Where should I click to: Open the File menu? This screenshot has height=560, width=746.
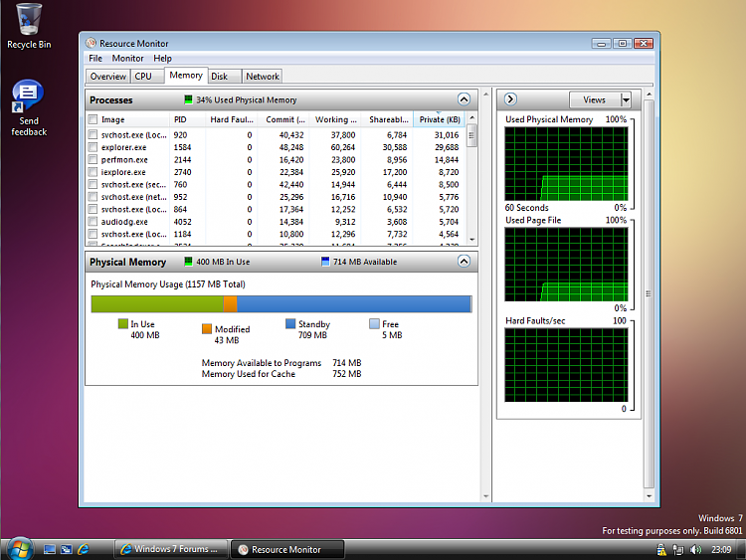[95, 58]
